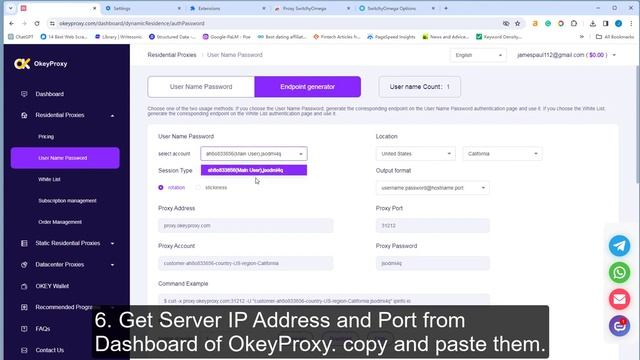
Task: Open browser profile avatar
Action: pyautogui.click(x=618, y=24)
